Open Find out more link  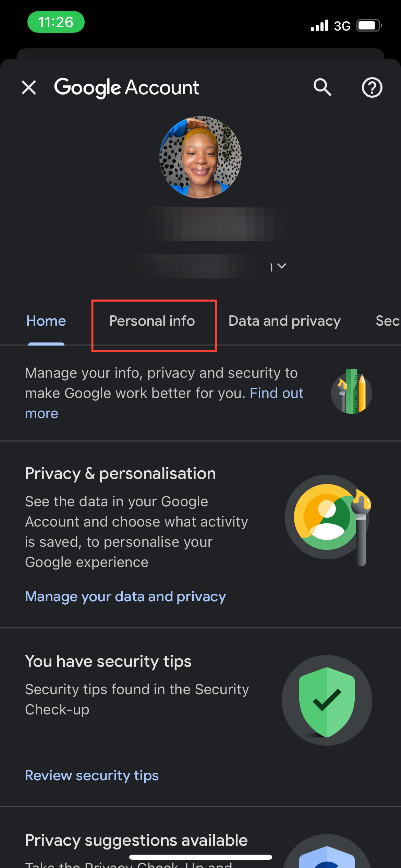(x=276, y=393)
